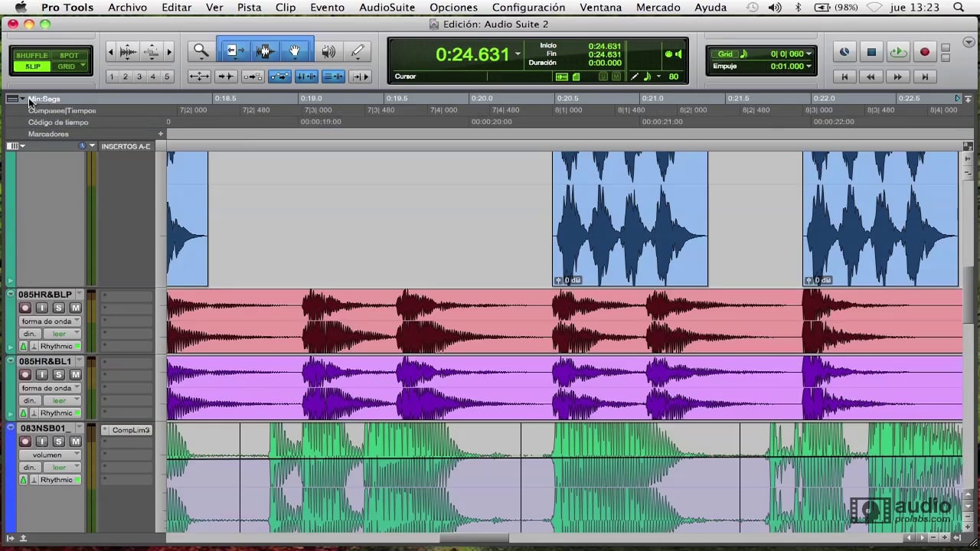Click Return to Zero transport button
The image size is (980, 551).
pos(844,77)
